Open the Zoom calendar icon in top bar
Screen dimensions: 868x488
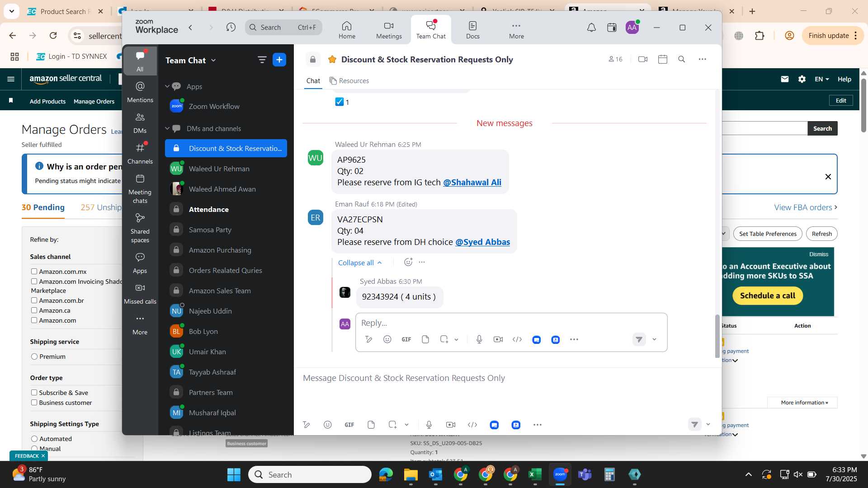click(612, 28)
